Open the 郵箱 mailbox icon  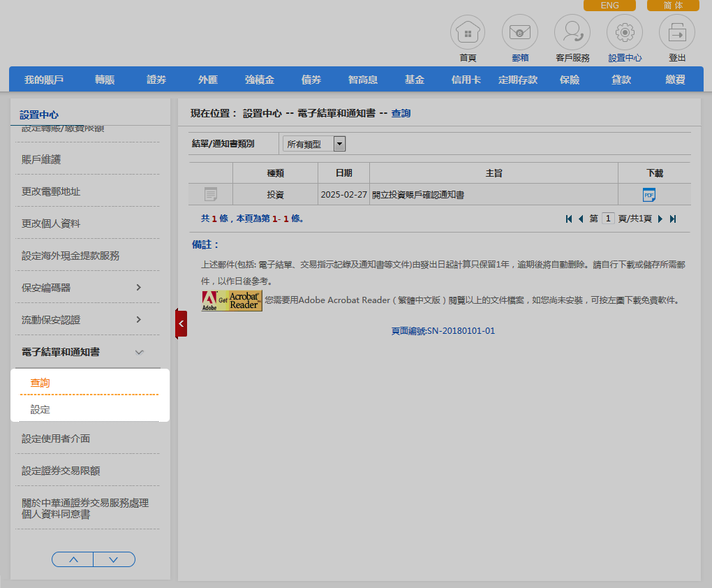click(520, 33)
